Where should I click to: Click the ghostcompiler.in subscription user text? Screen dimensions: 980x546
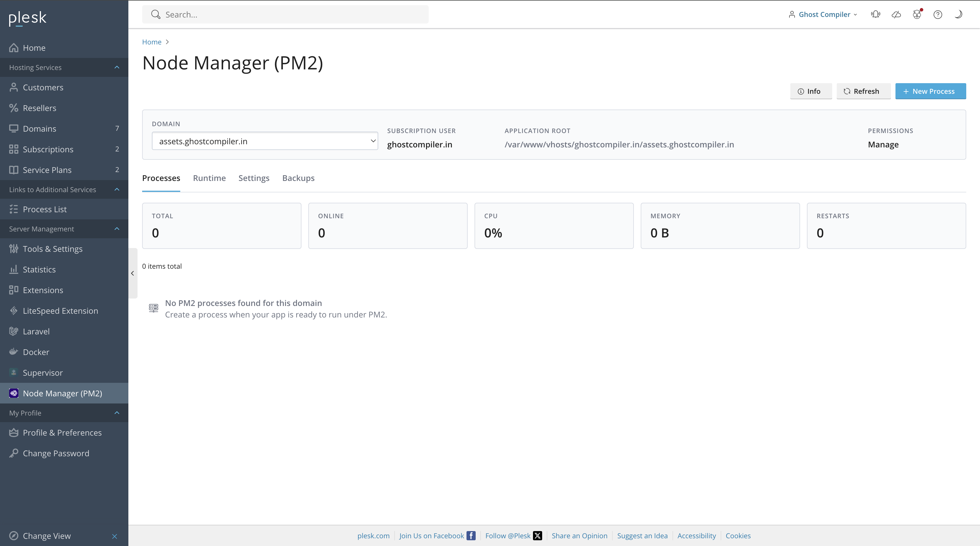420,145
